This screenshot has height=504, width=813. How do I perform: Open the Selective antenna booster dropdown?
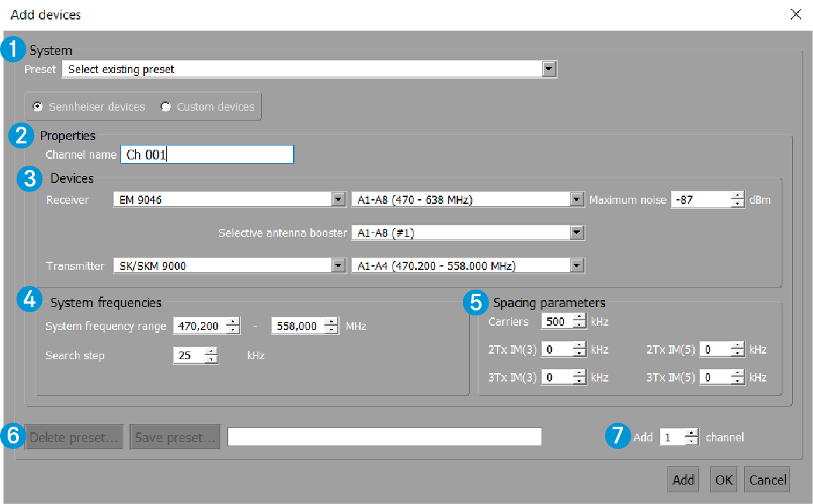(x=576, y=233)
